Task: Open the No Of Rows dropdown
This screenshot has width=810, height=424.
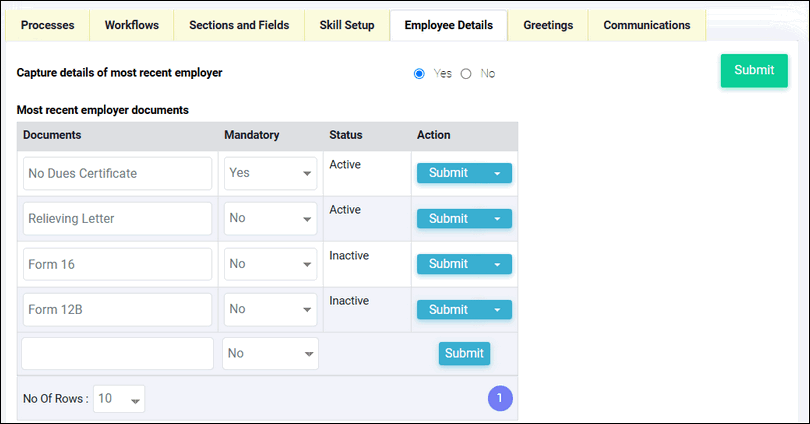Action: coord(119,399)
